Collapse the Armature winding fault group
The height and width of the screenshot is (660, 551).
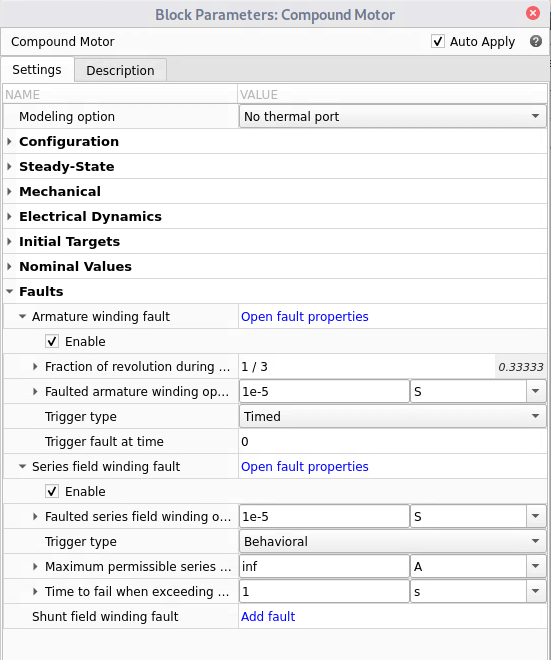click(x=23, y=317)
